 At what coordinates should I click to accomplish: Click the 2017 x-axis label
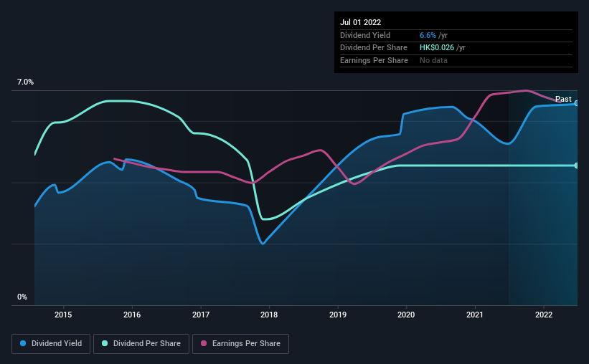click(x=201, y=315)
